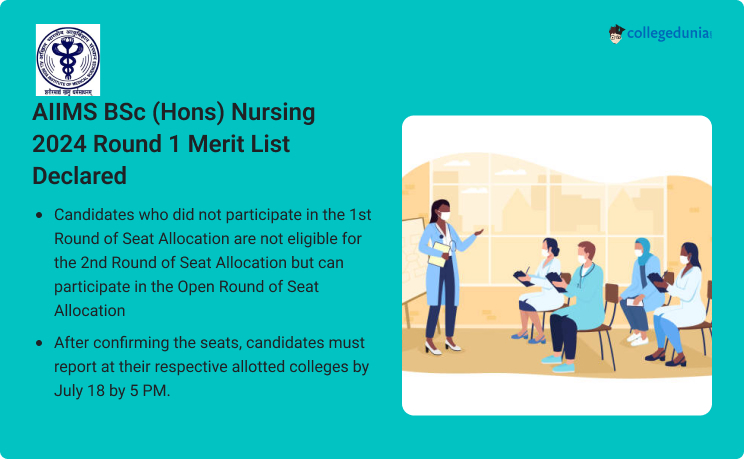Click the window with city skyline
Viewport: 744px width, 459px height.
548,218
